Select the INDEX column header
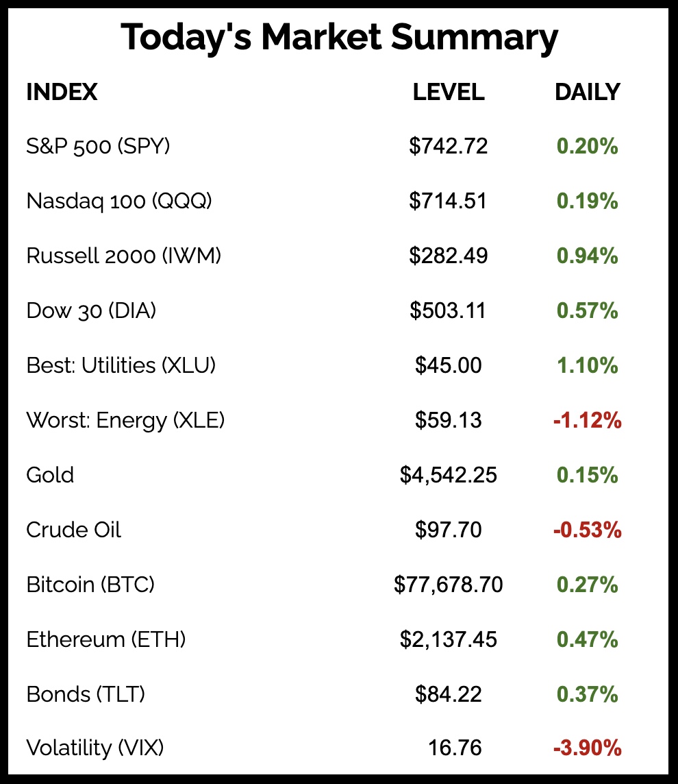 click(x=62, y=92)
